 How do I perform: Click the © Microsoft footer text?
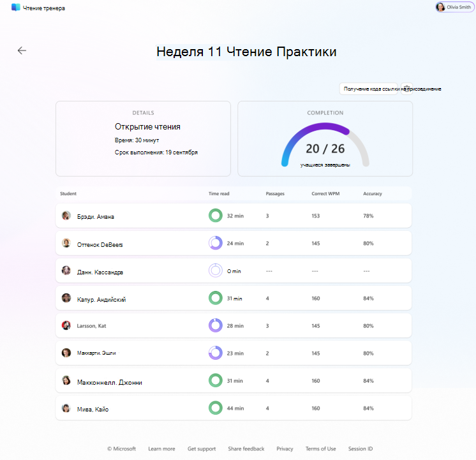point(121,449)
